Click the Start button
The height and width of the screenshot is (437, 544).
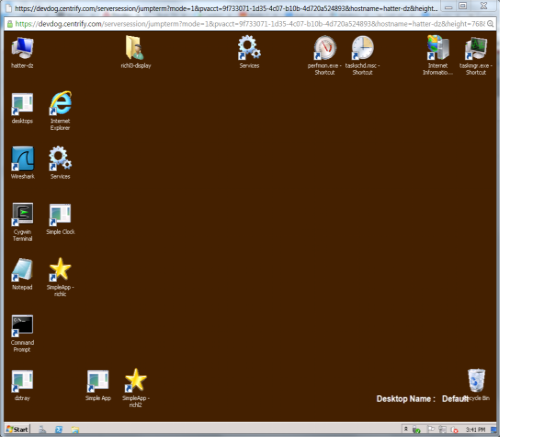(x=17, y=429)
